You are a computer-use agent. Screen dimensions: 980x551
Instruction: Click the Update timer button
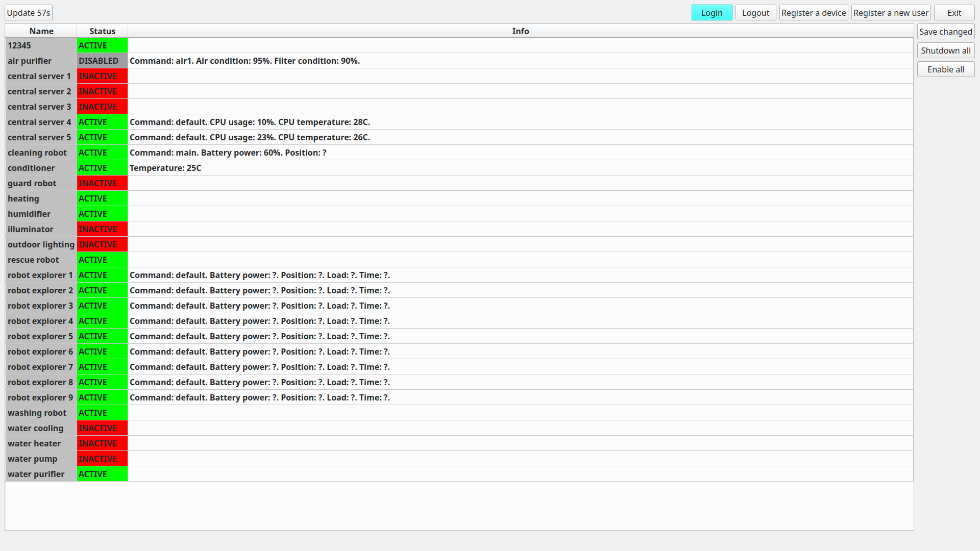coord(29,13)
